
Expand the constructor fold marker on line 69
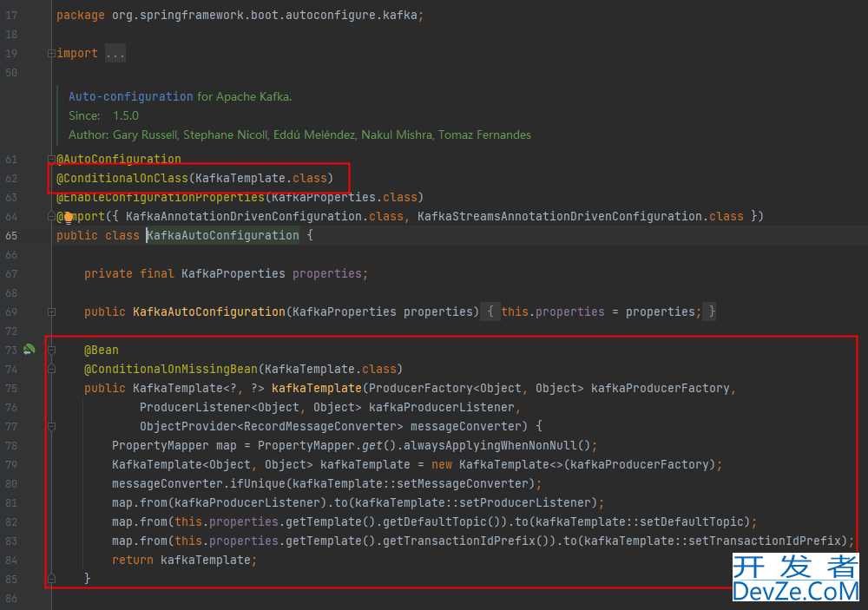51,312
